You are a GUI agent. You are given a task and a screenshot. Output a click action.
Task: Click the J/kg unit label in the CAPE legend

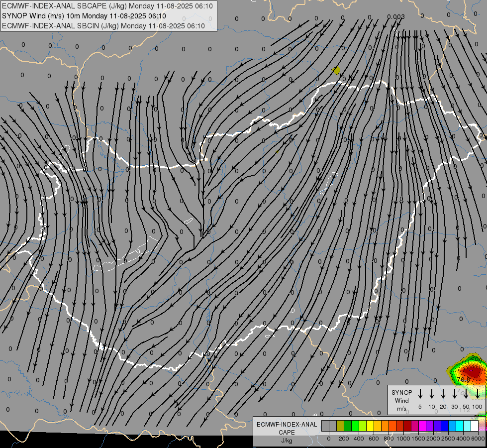287,441
